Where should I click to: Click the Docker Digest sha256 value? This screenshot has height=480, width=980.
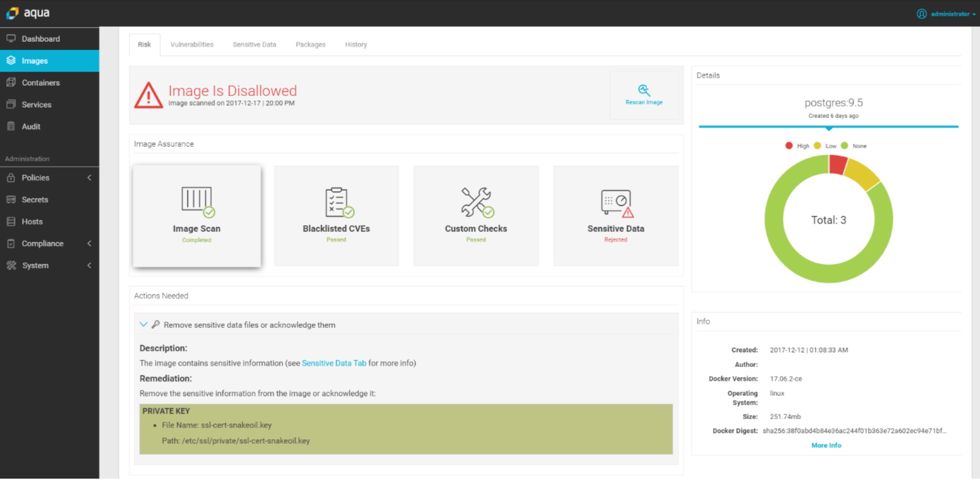(854, 431)
